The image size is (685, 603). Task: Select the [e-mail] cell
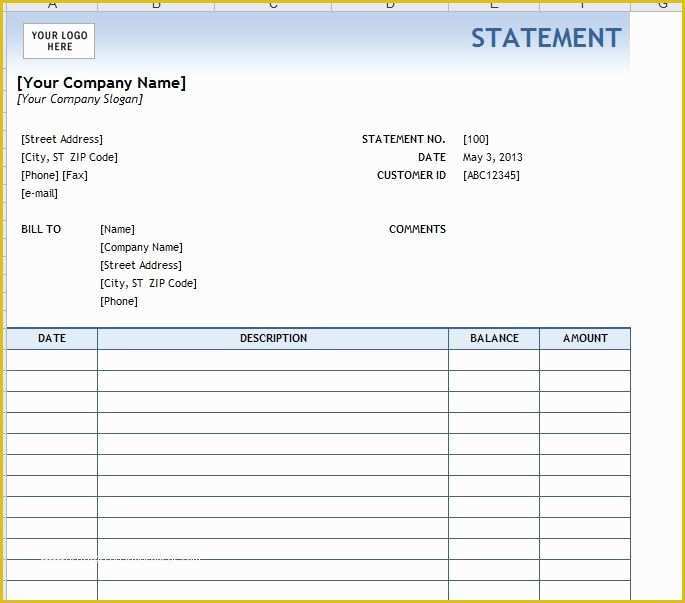(39, 193)
